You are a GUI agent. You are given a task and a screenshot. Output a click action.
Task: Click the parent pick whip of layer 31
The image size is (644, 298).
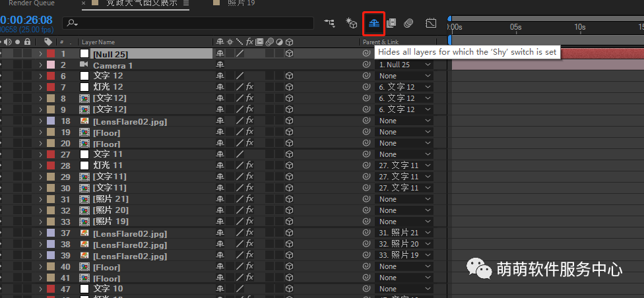click(x=366, y=200)
